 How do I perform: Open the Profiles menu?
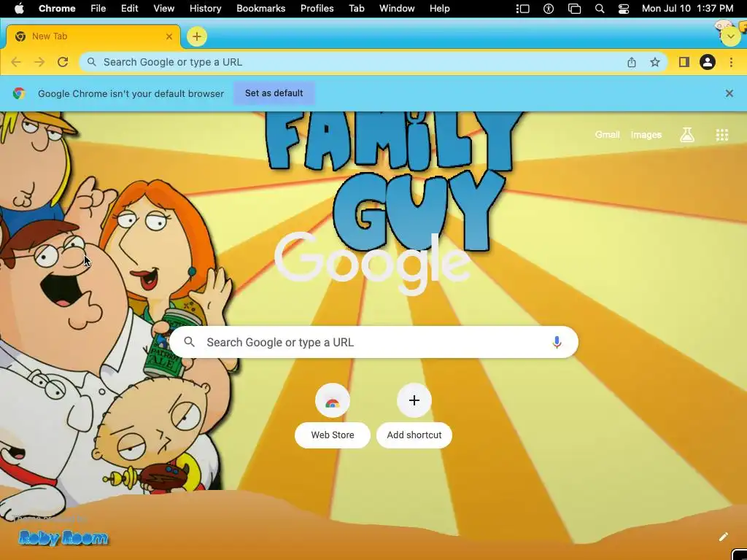(x=317, y=9)
